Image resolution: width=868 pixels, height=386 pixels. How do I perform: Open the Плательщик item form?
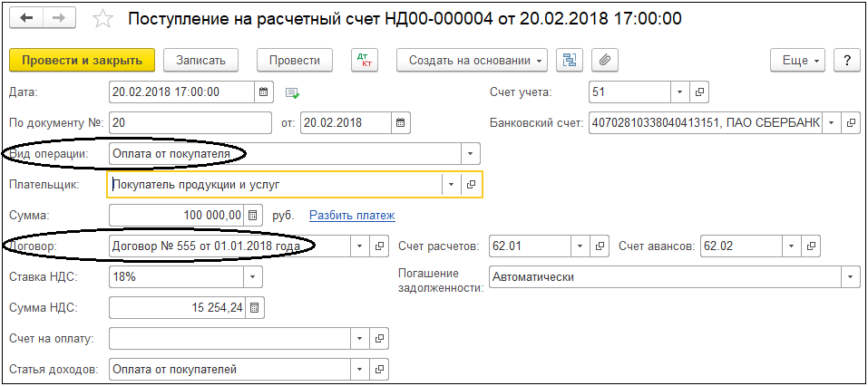[x=471, y=185]
